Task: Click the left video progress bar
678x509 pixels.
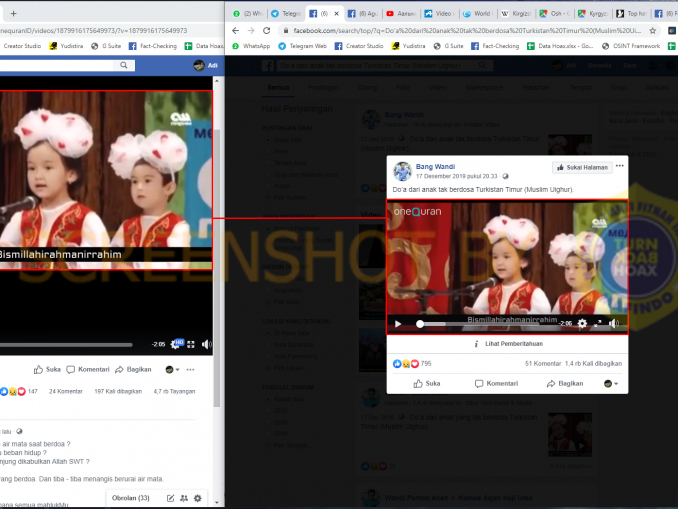Action: point(66,345)
